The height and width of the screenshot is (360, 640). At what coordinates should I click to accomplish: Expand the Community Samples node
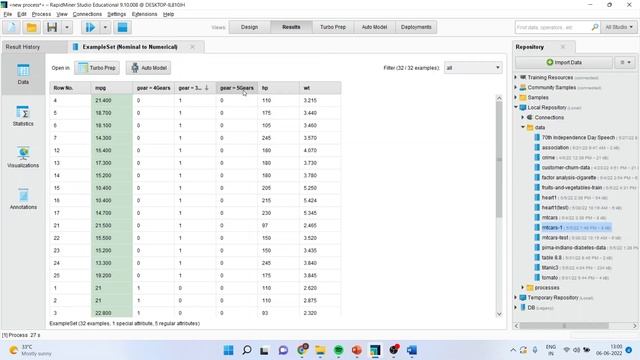[x=516, y=87]
